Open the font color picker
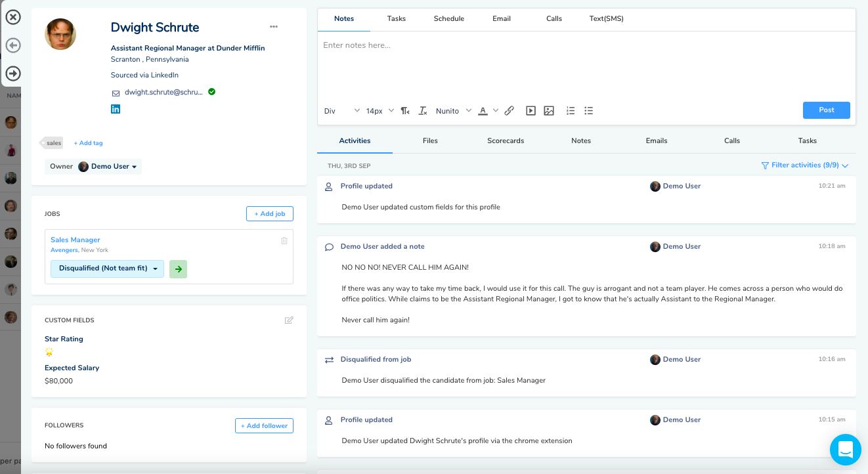The height and width of the screenshot is (474, 868). click(486, 110)
